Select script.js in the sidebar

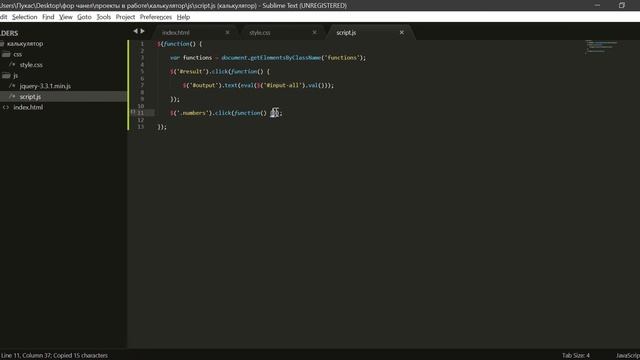tap(30, 97)
